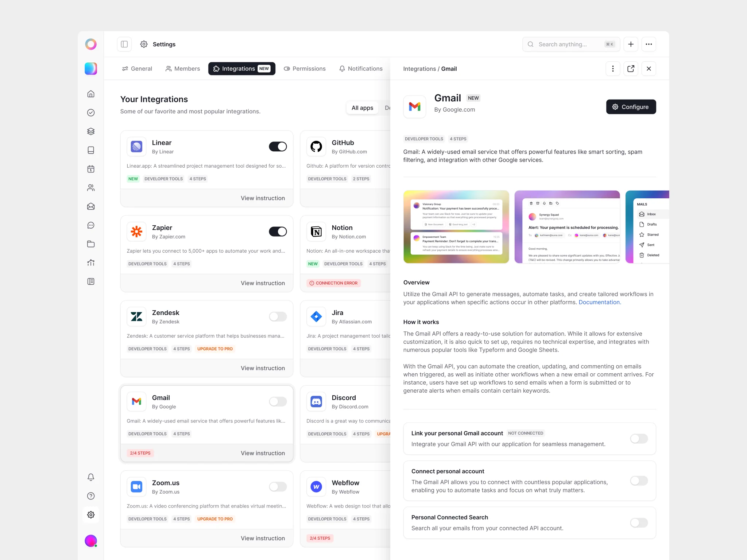Close the Gmail details panel

click(x=649, y=69)
